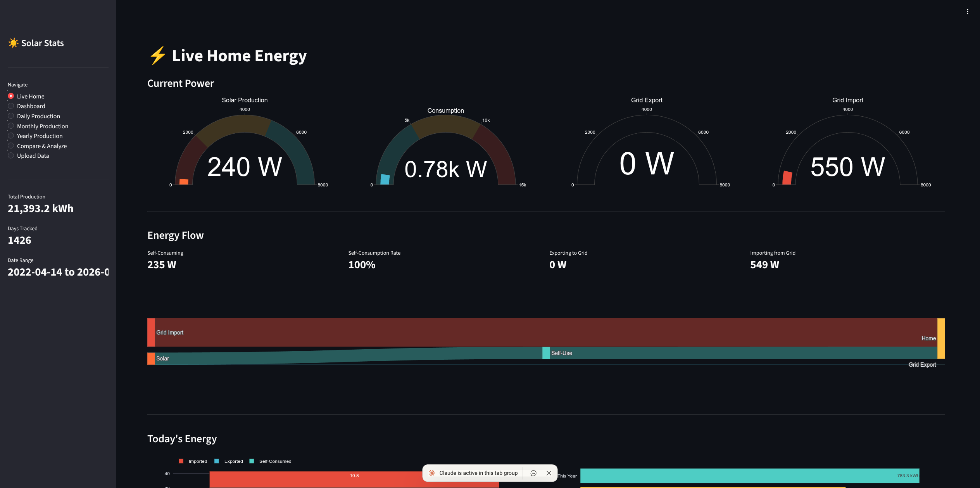980x488 pixels.
Task: Dismiss the Claude active notification
Action: pyautogui.click(x=549, y=473)
